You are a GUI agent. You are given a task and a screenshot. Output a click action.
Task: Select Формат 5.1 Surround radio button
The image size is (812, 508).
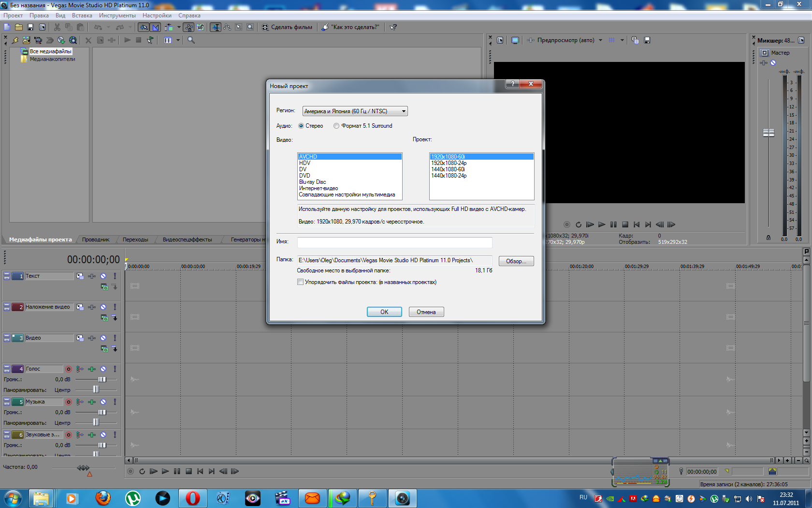[336, 126]
